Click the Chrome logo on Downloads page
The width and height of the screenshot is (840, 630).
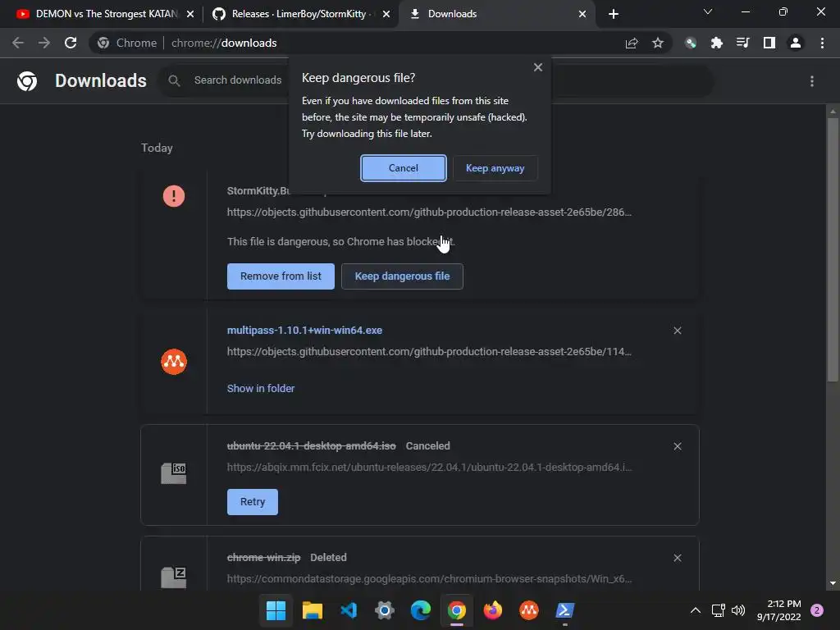[27, 81]
